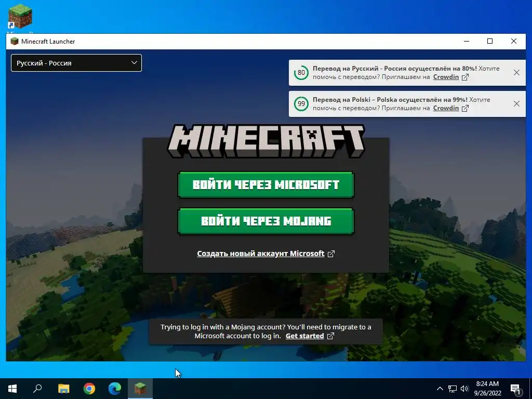Show hidden system tray icons

(440, 389)
